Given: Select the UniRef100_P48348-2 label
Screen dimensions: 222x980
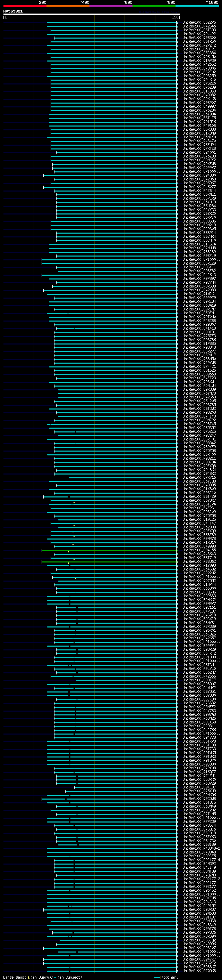Looking at the screenshot, I should 201,848.
